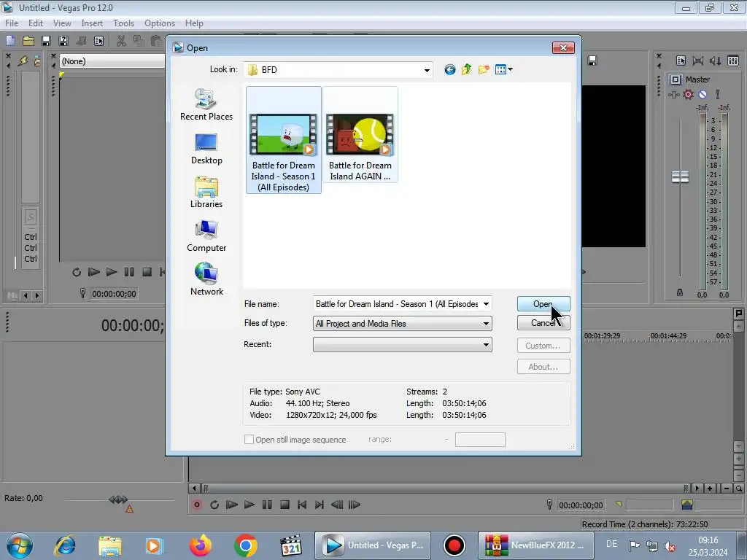This screenshot has width=747, height=560.
Task: Select Computer in dialog sidebar
Action: tap(206, 236)
